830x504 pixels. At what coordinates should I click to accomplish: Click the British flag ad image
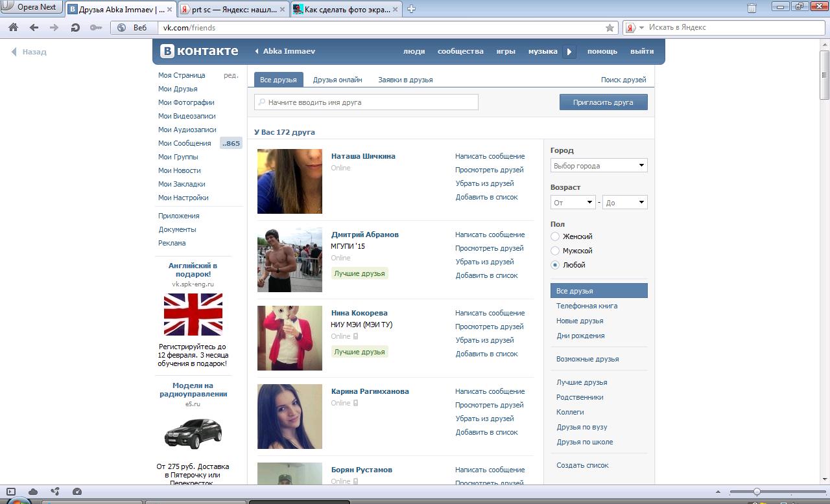click(193, 314)
